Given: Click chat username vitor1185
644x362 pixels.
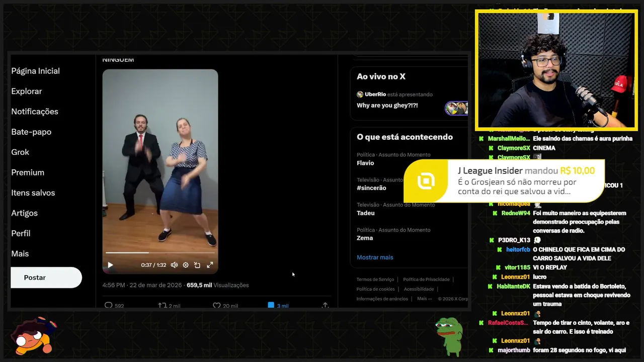Looking at the screenshot, I should [x=517, y=267].
